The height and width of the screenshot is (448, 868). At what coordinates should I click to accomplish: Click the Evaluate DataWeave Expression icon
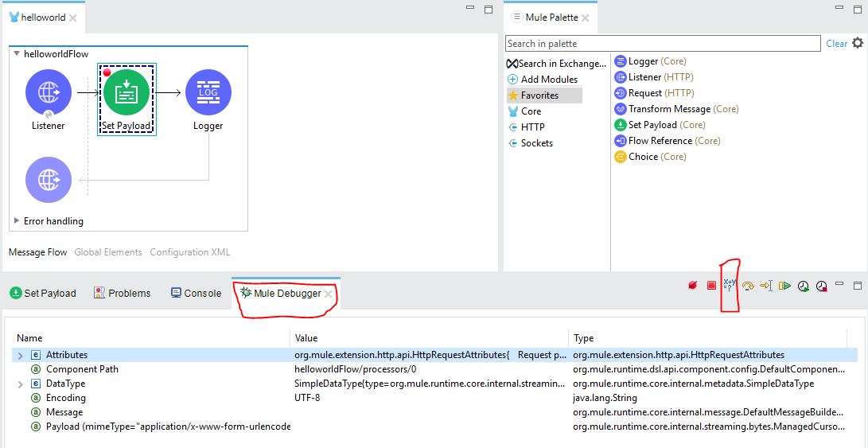pyautogui.click(x=730, y=286)
